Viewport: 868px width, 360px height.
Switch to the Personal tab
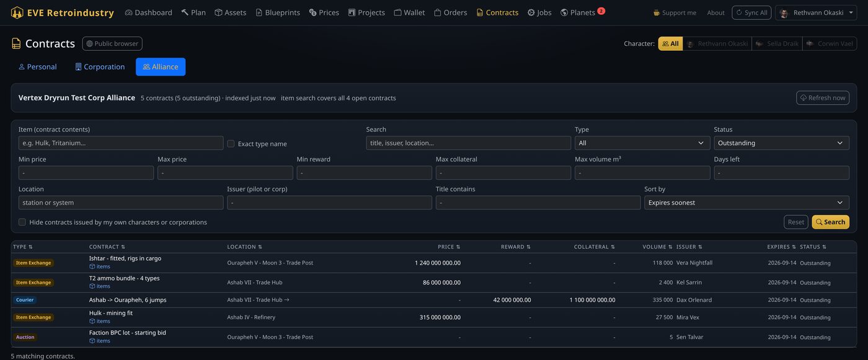click(x=37, y=67)
